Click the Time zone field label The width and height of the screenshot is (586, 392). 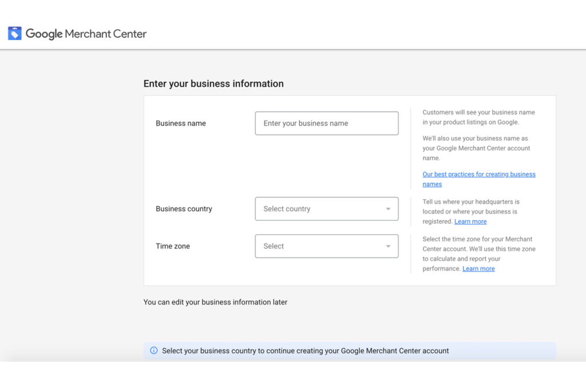point(173,246)
